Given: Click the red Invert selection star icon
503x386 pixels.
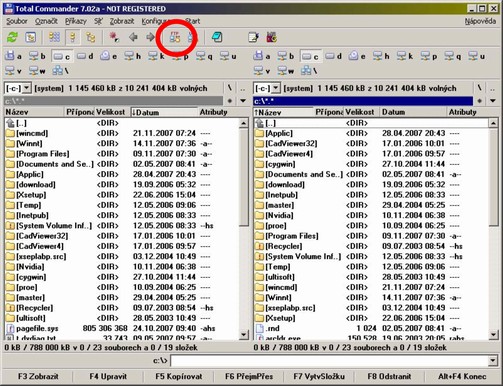Looking at the screenshot, I should (114, 37).
